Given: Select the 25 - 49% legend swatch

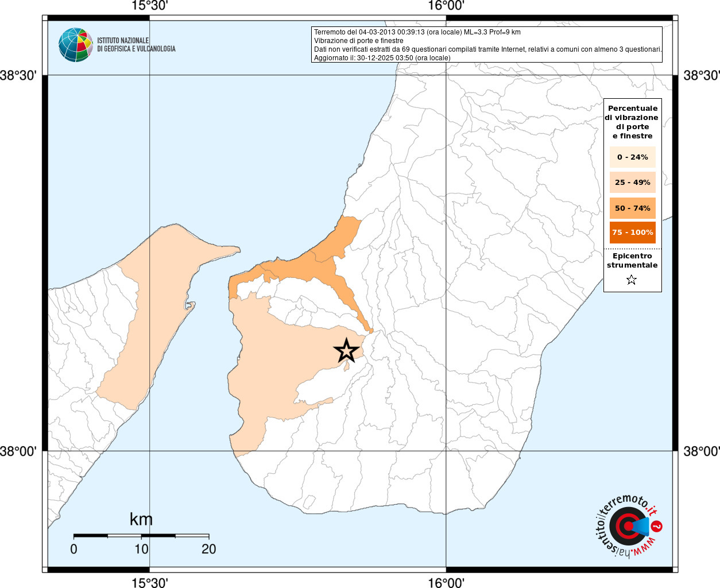Looking at the screenshot, I should (632, 182).
